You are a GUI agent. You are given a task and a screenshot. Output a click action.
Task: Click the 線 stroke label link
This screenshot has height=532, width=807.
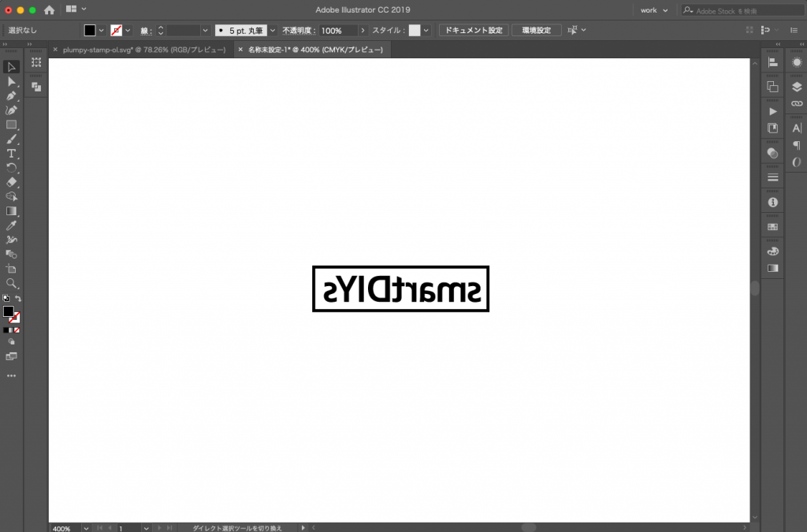146,31
